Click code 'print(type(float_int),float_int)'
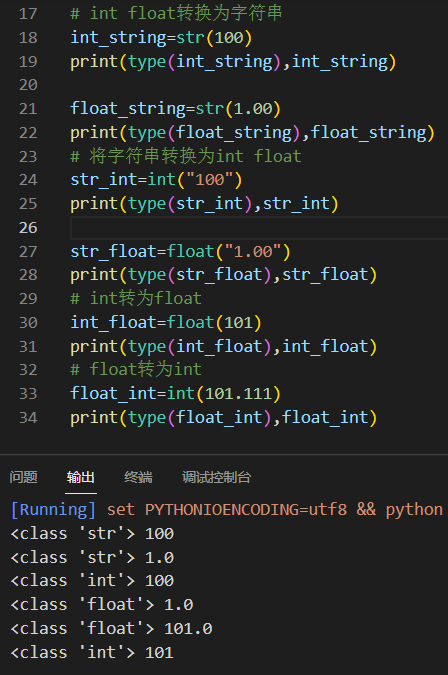 coord(224,417)
